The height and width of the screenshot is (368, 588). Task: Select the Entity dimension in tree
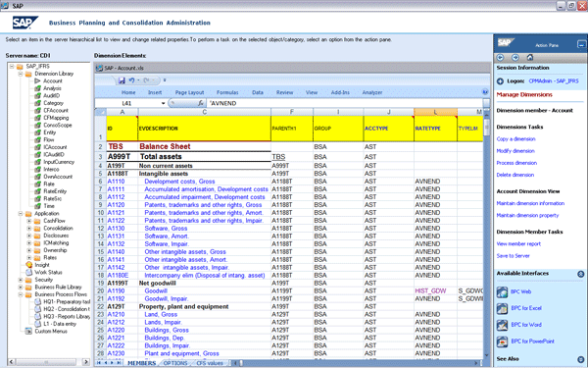(x=50, y=132)
